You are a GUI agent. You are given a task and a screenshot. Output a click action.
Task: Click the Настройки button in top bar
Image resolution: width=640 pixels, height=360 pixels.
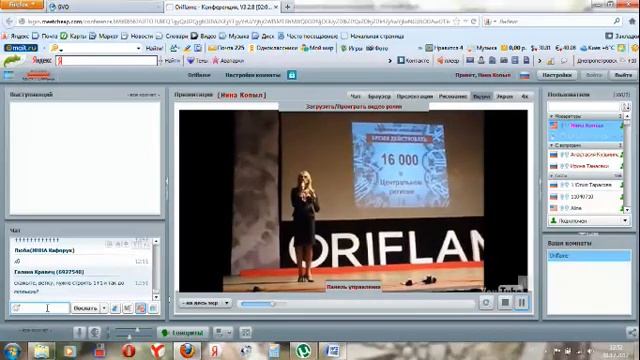[557, 75]
